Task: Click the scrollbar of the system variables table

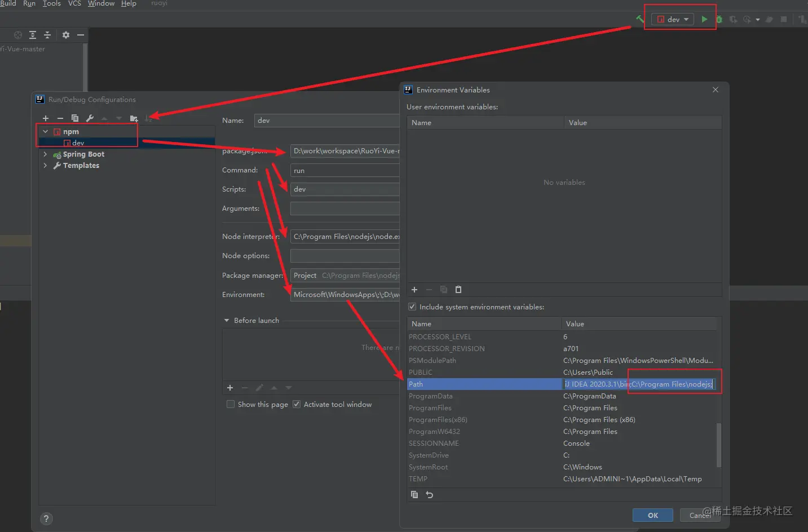Action: click(x=719, y=445)
